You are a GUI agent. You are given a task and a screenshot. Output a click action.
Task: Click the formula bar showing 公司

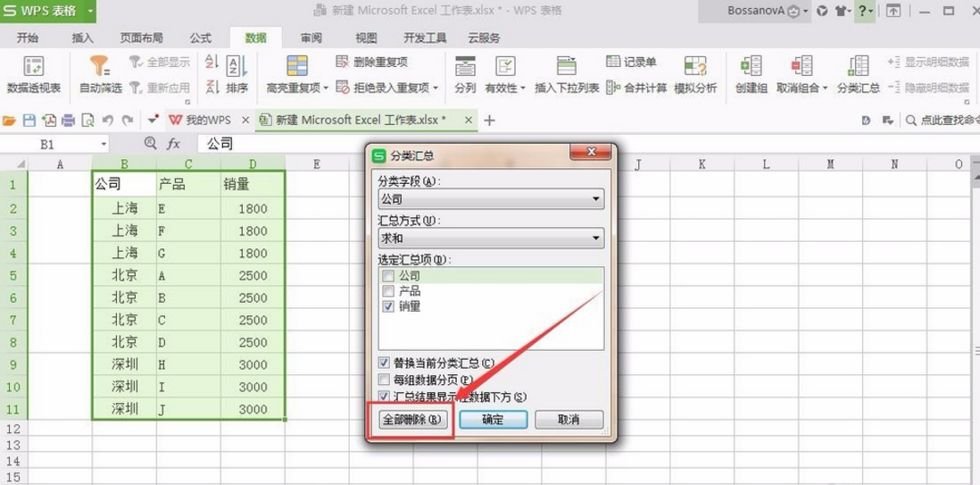pyautogui.click(x=587, y=144)
